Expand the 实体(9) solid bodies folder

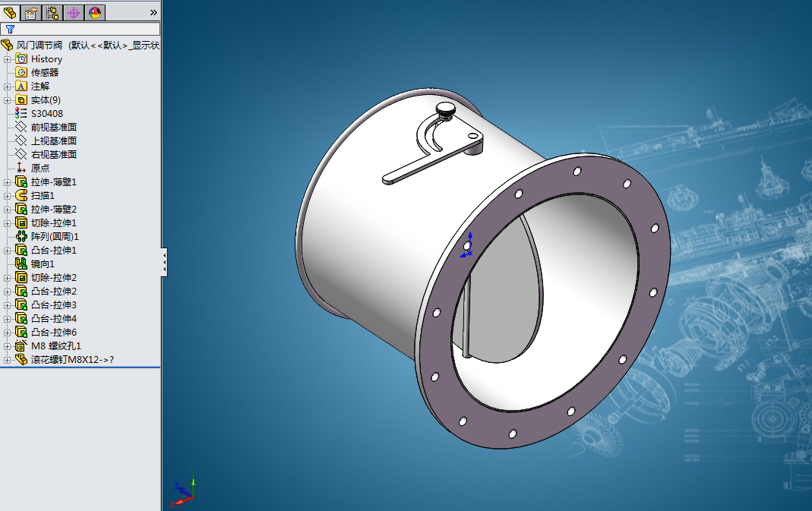click(7, 100)
